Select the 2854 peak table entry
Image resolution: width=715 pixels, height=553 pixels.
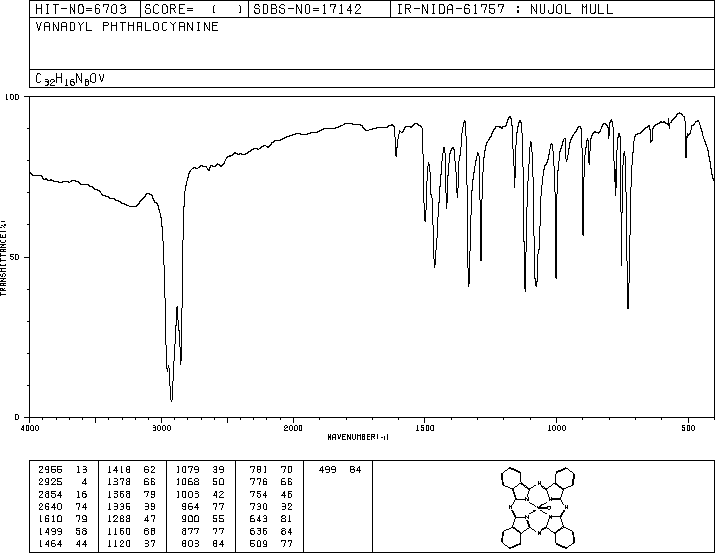click(x=63, y=494)
